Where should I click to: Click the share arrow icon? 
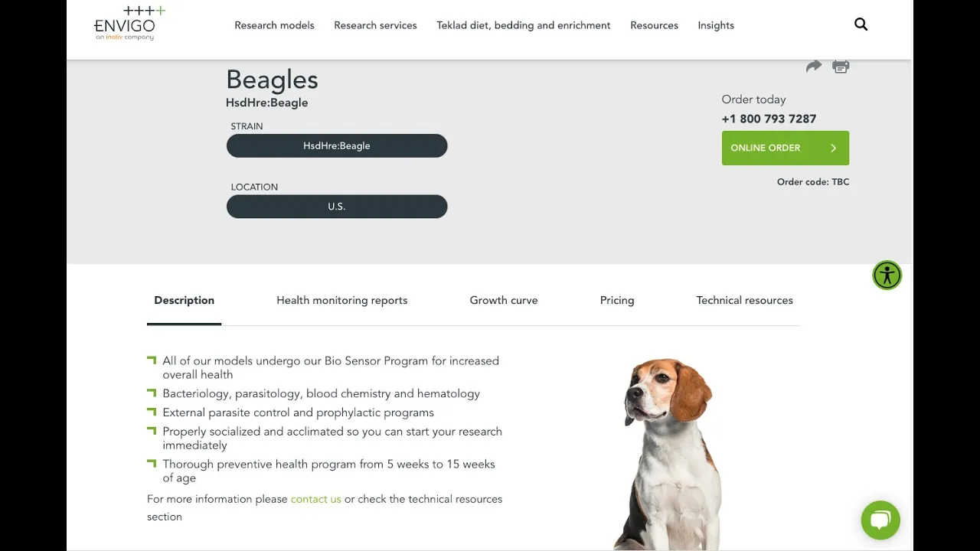tap(814, 67)
